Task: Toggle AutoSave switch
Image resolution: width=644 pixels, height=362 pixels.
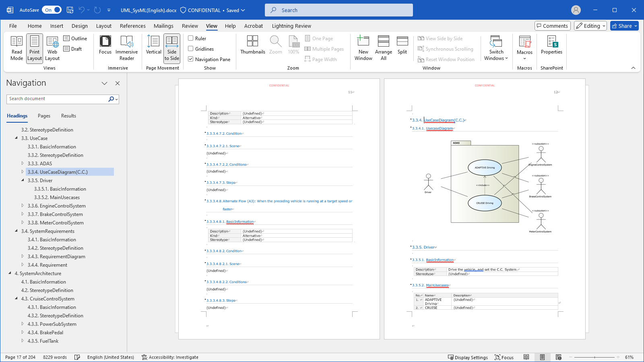Action: pyautogui.click(x=52, y=10)
